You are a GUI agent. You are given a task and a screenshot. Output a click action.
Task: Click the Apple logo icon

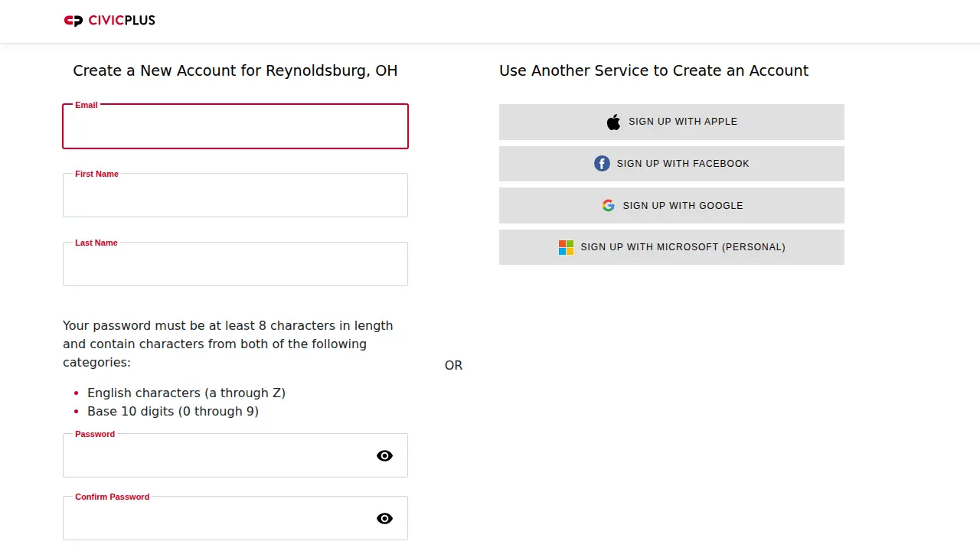(x=613, y=122)
